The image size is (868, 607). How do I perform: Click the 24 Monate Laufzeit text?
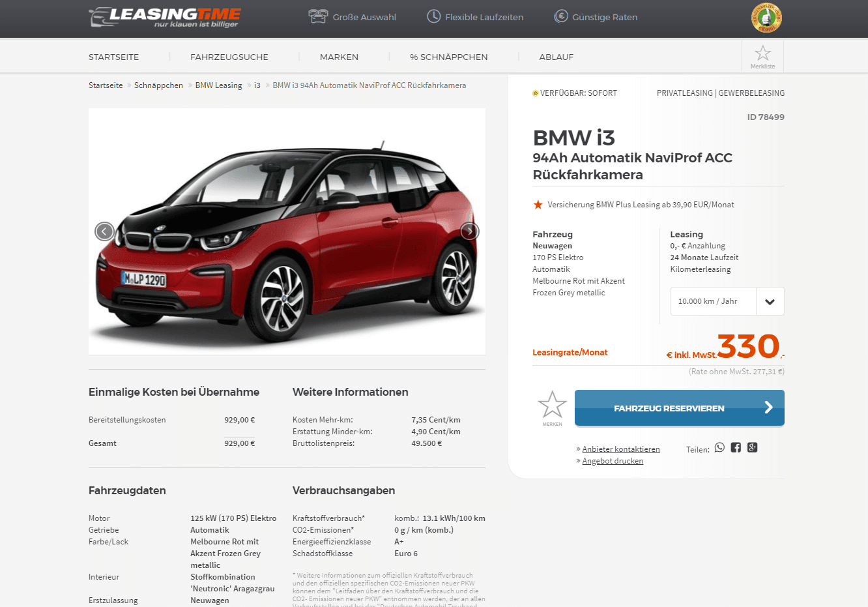704,258
